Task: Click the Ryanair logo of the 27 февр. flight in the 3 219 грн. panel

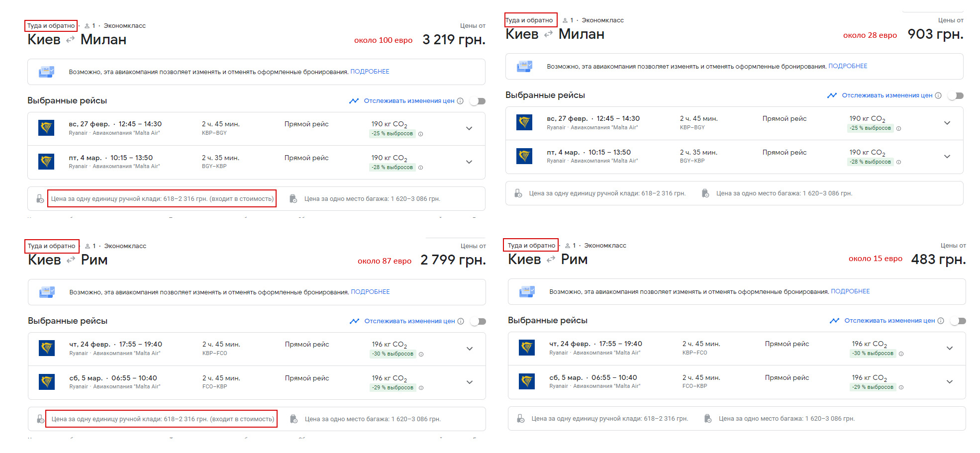Action: 47,128
